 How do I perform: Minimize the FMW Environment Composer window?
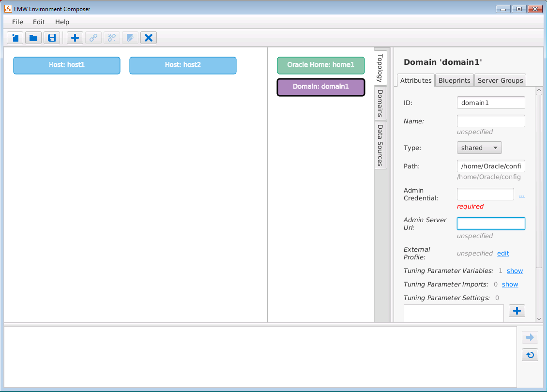(x=503, y=9)
